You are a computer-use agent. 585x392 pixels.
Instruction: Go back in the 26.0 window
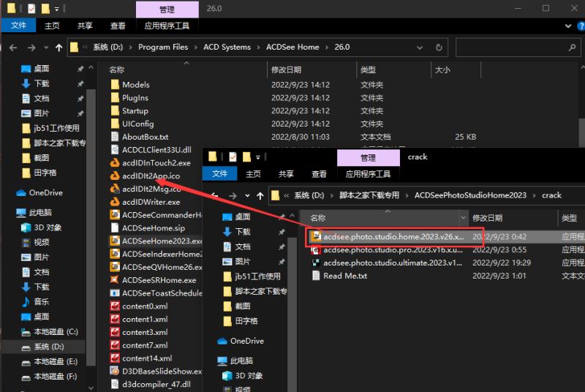coord(13,48)
